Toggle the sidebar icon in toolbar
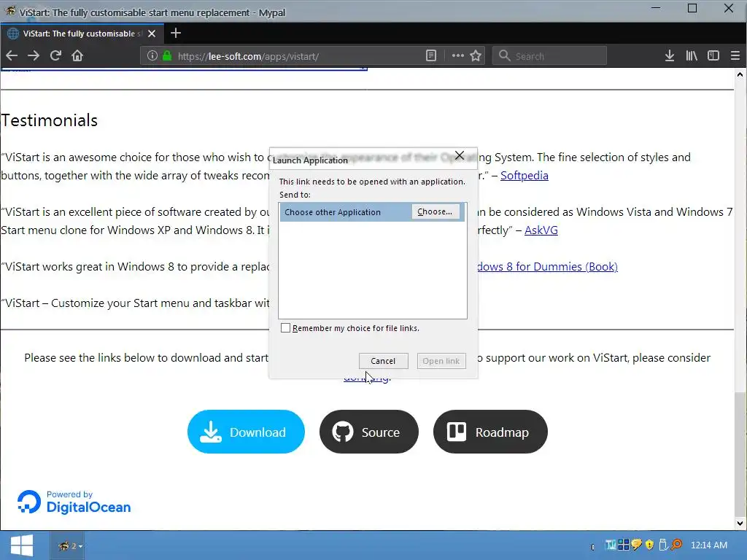747x560 pixels. 713,55
